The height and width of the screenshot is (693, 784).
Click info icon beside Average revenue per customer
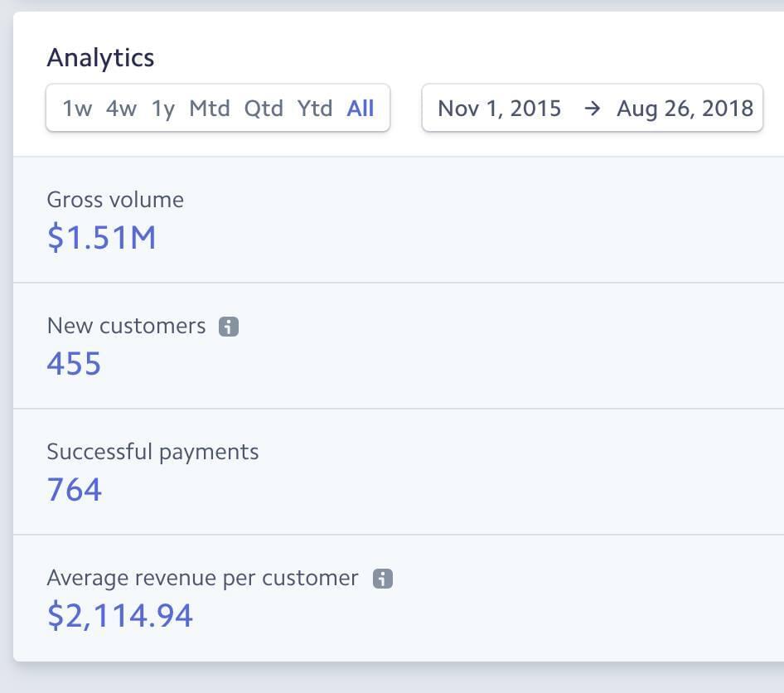coord(382,579)
